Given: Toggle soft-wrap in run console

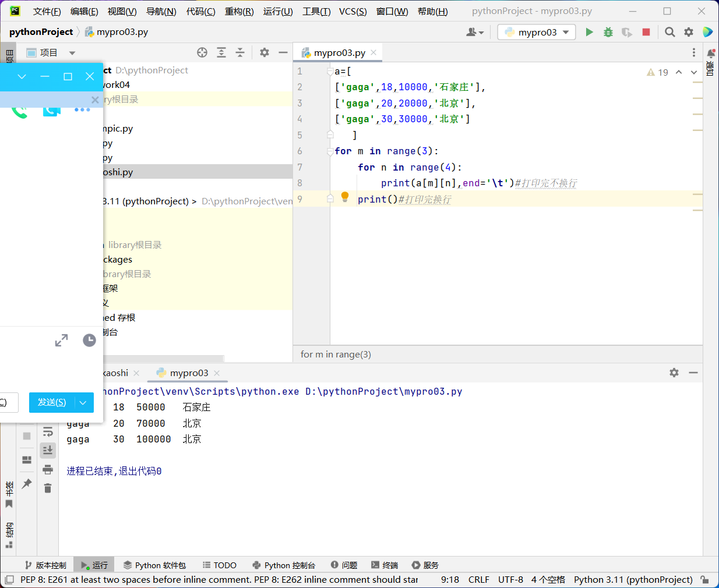Looking at the screenshot, I should pyautogui.click(x=48, y=431).
